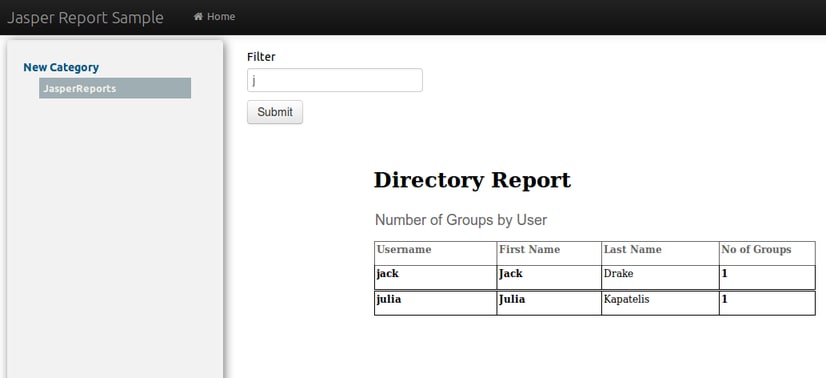This screenshot has width=826, height=378.
Task: Click the Home house icon
Action: 198,17
